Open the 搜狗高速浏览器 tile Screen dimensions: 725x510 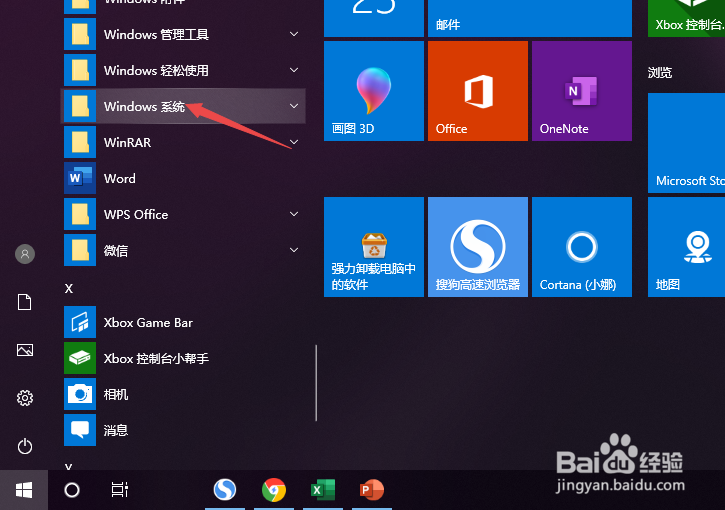(x=478, y=247)
